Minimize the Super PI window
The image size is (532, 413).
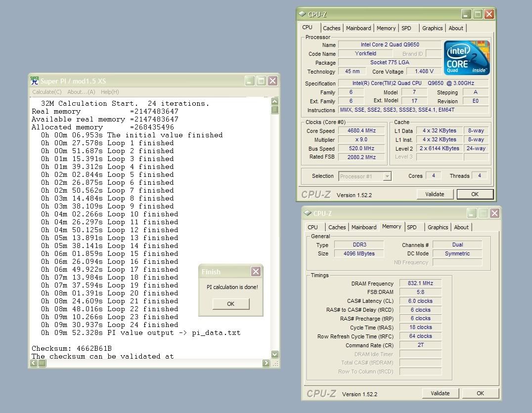250,81
